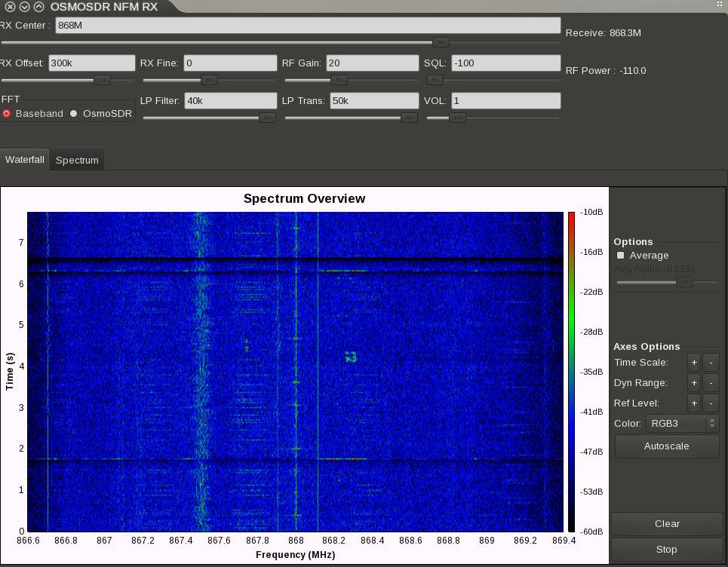Click the SQL squelch value field
The height and width of the screenshot is (567, 728).
click(505, 63)
